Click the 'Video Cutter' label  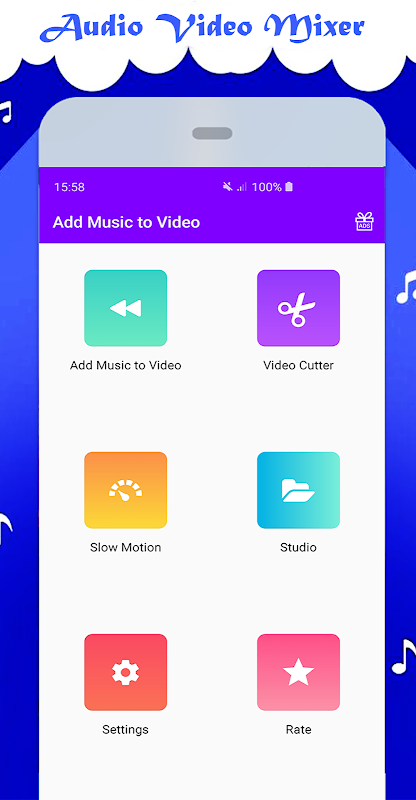pyautogui.click(x=299, y=365)
